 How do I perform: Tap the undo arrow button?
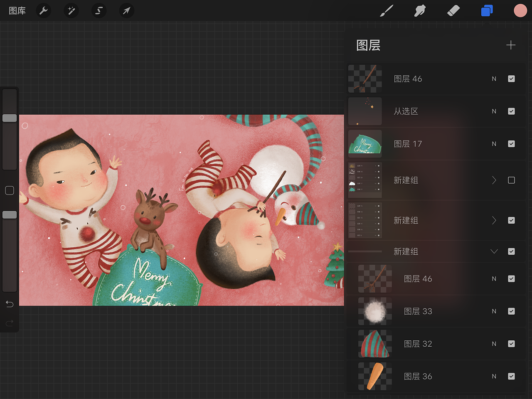tap(10, 304)
